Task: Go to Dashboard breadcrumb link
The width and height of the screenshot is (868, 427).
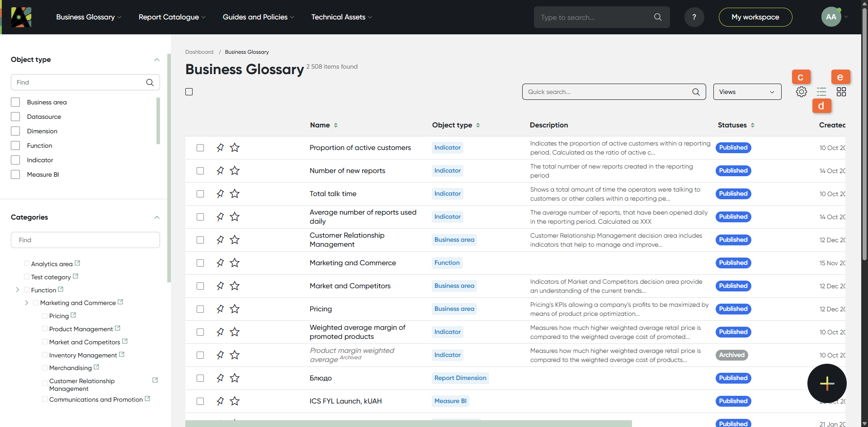Action: (199, 52)
